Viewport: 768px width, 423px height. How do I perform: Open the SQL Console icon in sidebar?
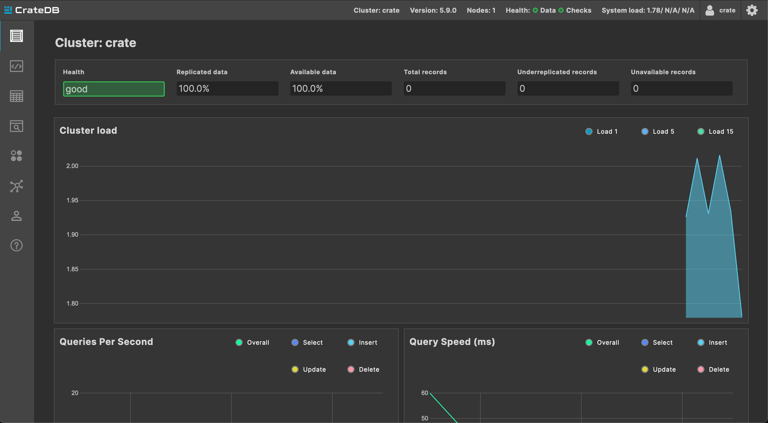coord(16,66)
